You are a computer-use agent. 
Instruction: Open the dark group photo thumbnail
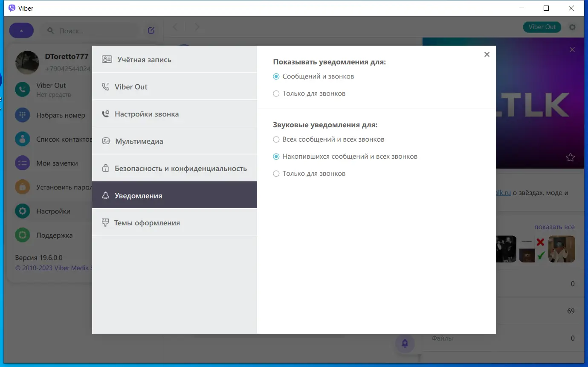pos(506,249)
